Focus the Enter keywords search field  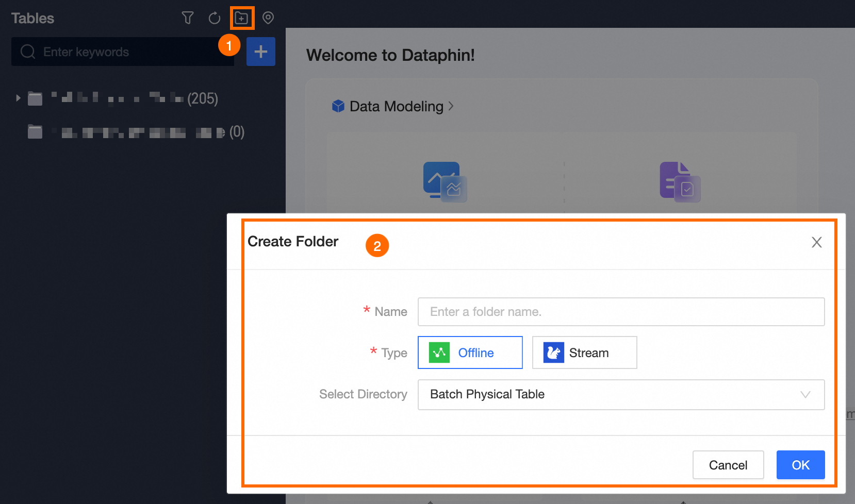123,52
